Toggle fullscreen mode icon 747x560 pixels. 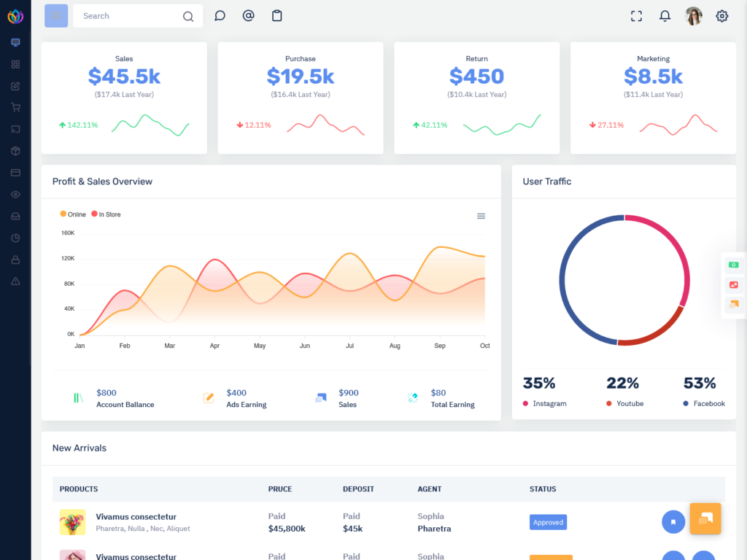636,16
